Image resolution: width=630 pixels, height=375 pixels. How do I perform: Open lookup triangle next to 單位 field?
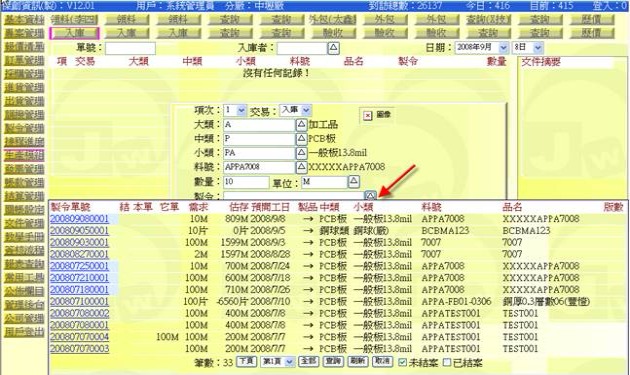click(354, 181)
